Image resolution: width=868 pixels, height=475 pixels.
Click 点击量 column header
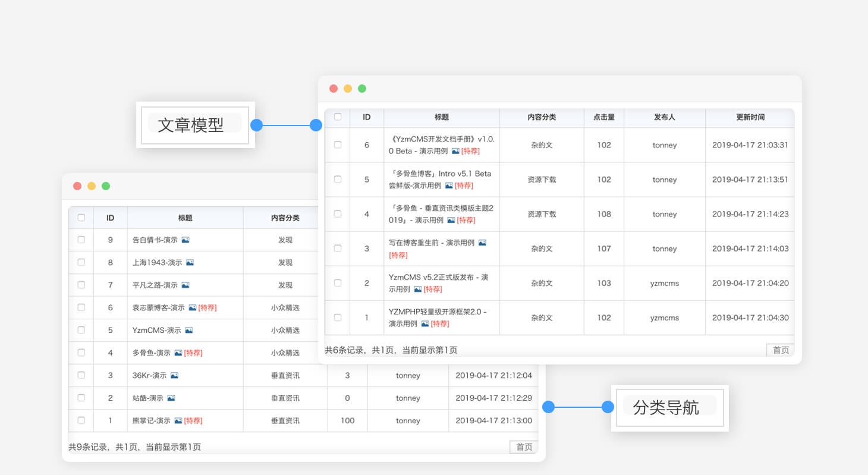click(604, 118)
